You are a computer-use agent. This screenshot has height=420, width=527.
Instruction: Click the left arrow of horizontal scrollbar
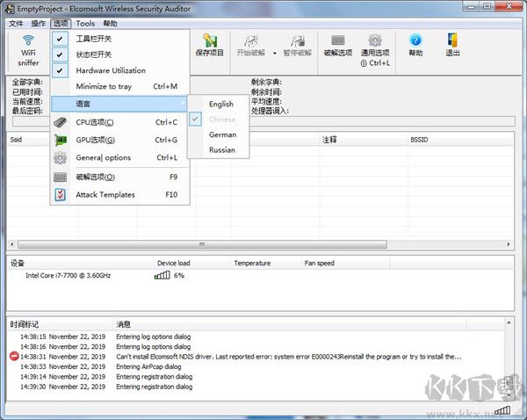[x=12, y=244]
